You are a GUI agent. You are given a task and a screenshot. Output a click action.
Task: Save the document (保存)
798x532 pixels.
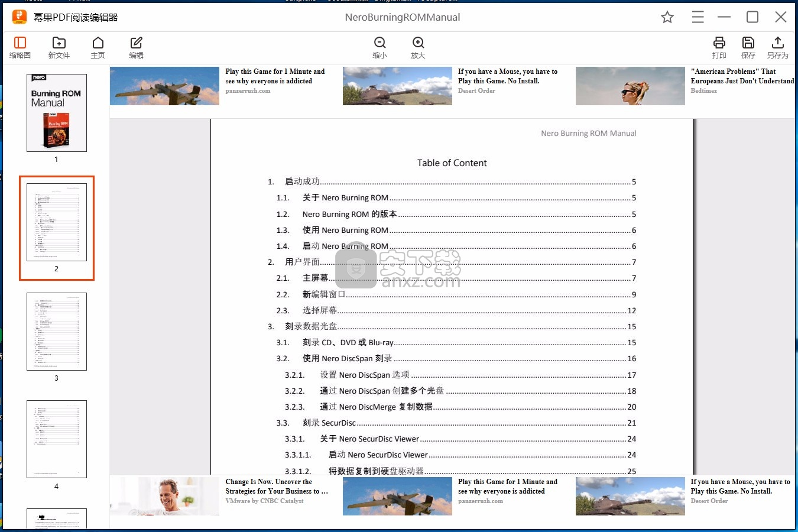tap(748, 47)
